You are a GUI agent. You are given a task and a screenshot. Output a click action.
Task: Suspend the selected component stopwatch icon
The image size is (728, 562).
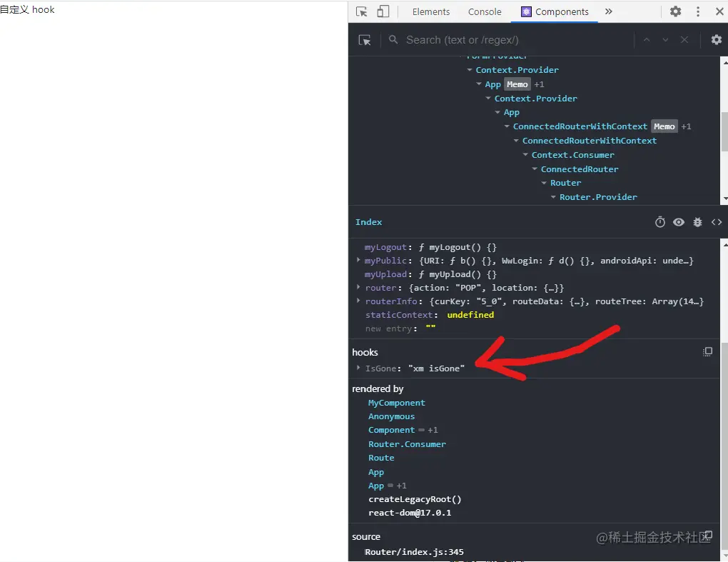coord(659,222)
